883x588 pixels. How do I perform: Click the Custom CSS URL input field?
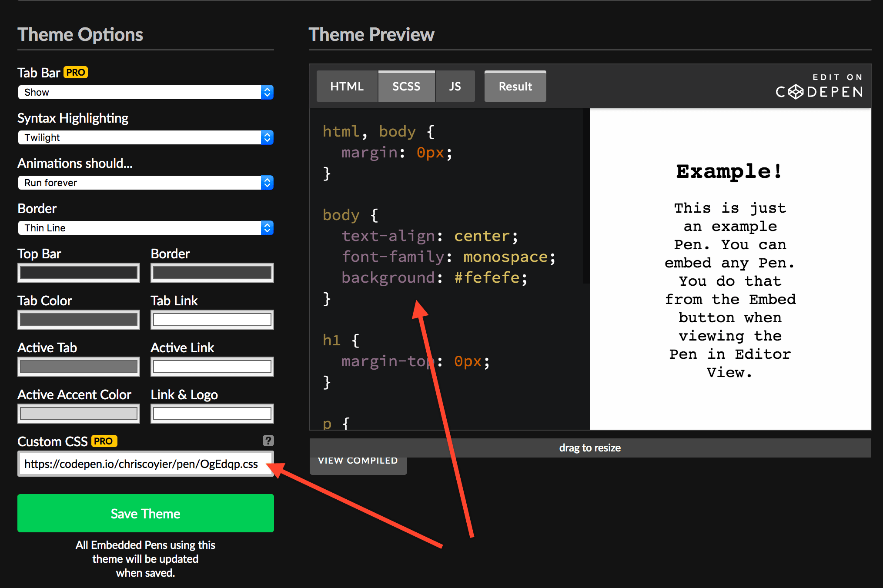146,464
